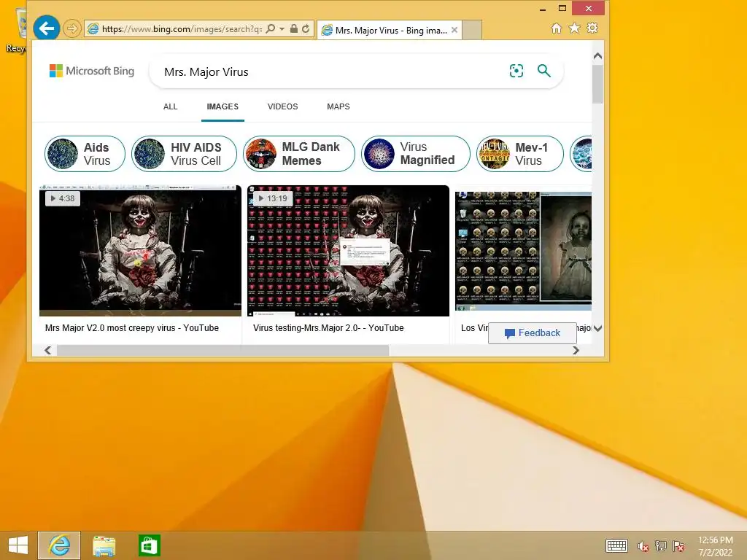Switch to the ALL results tab

point(170,106)
